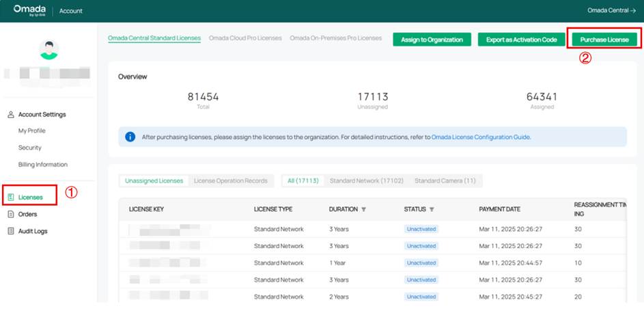The image size is (644, 311).
Task: Click the Licenses sidebar icon
Action: tap(11, 198)
